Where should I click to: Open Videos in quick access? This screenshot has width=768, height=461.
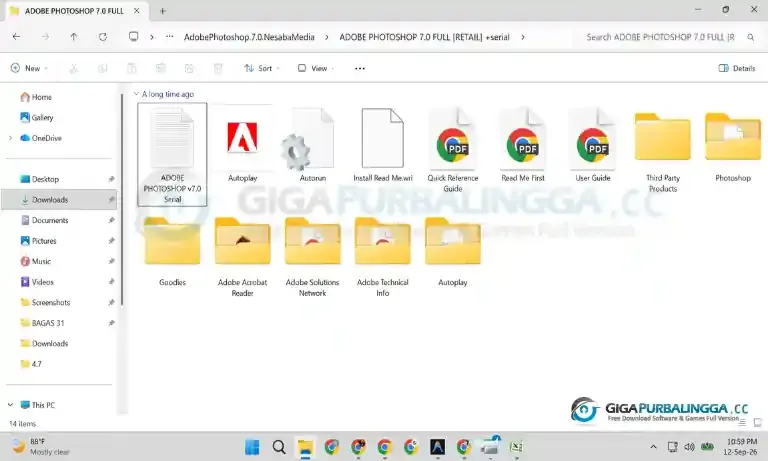[37, 282]
